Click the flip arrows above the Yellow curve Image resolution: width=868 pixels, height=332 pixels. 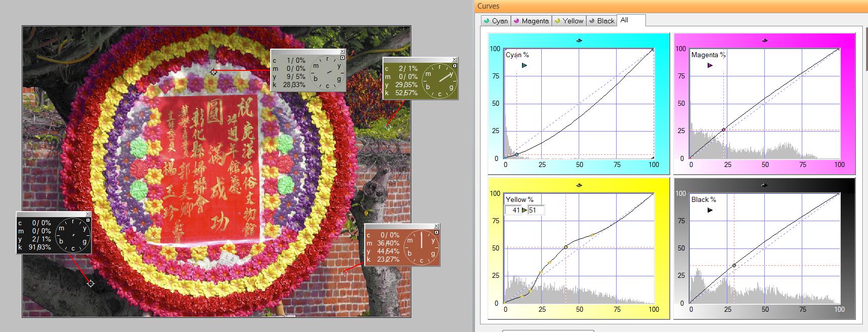(579, 185)
